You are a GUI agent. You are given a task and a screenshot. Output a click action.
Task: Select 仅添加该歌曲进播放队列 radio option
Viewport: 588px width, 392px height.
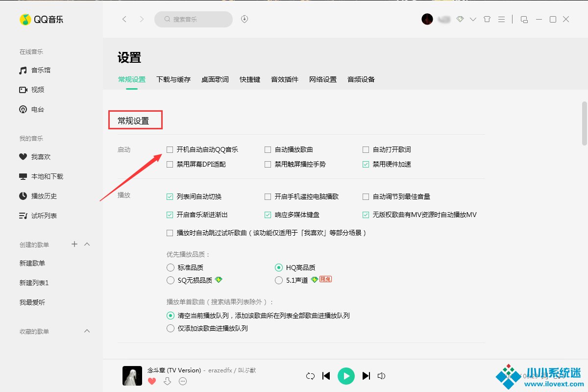tap(171, 328)
